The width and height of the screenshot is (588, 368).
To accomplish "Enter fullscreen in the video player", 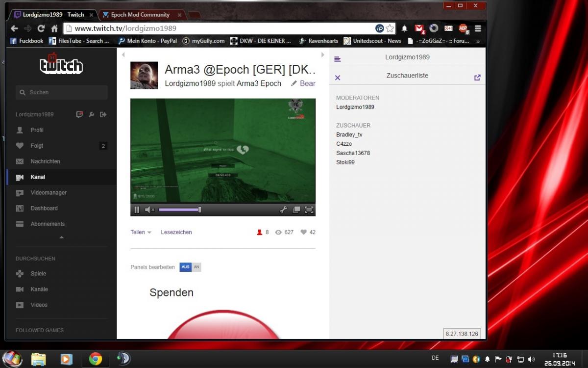I will pos(309,210).
